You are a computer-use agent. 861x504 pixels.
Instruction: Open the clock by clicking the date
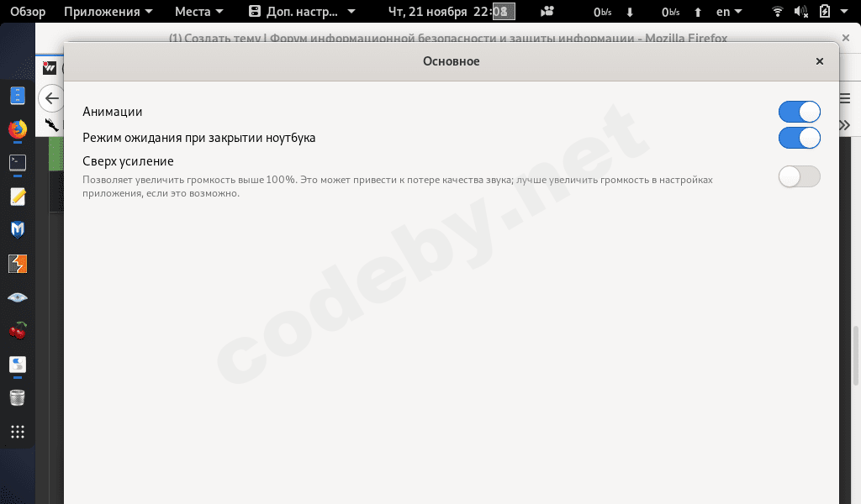pos(446,12)
